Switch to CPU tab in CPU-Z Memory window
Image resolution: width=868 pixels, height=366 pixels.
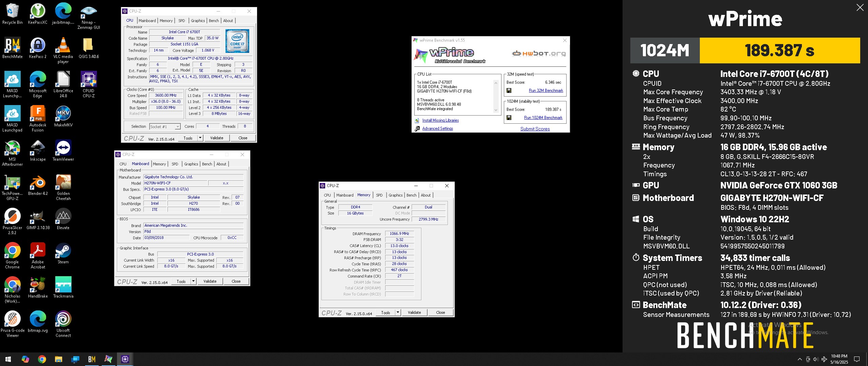pyautogui.click(x=327, y=195)
